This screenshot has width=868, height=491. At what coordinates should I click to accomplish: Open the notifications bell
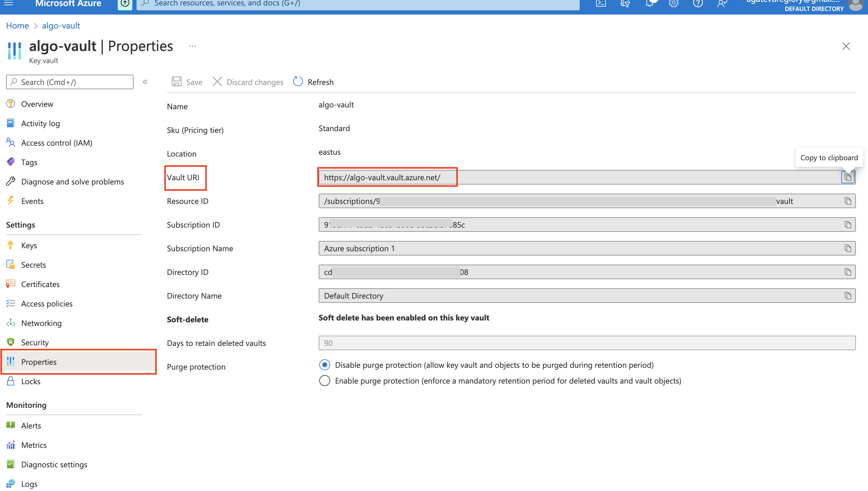(x=649, y=3)
